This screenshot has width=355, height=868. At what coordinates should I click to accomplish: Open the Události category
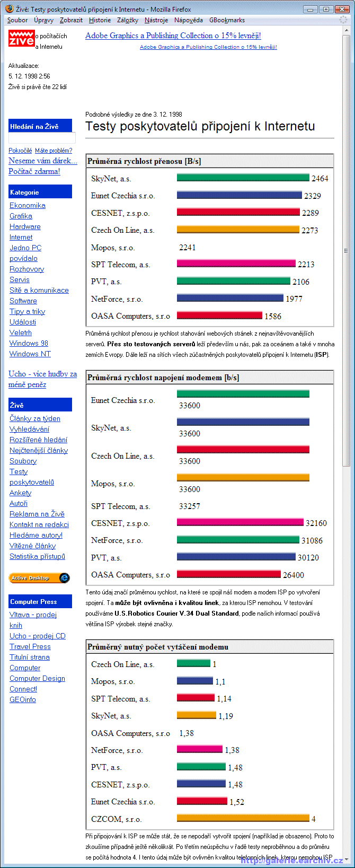pos(23,322)
